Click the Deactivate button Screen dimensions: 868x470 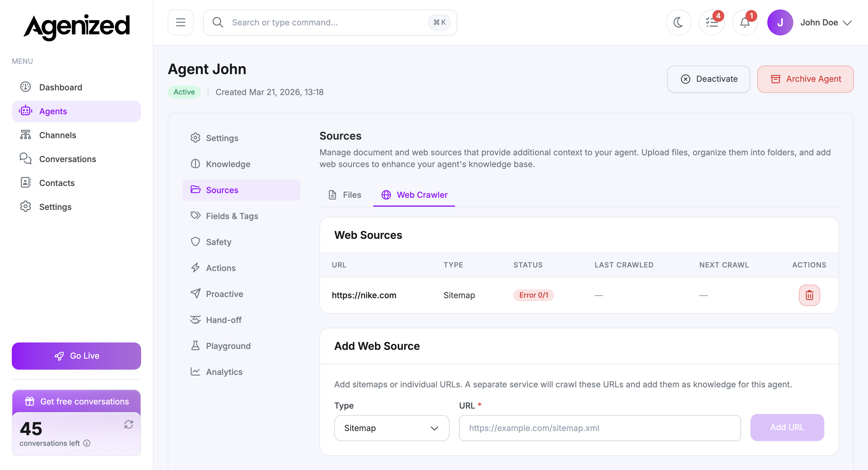[709, 79]
